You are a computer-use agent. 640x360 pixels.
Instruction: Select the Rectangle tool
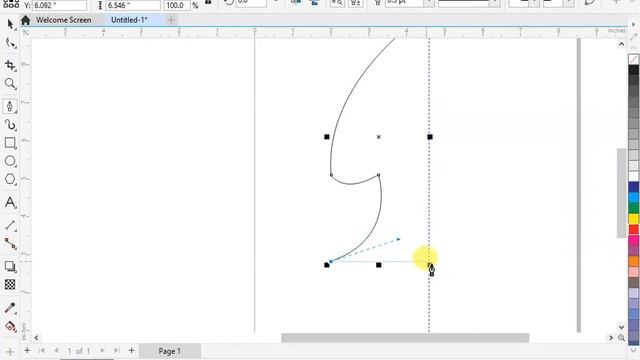(x=10, y=143)
